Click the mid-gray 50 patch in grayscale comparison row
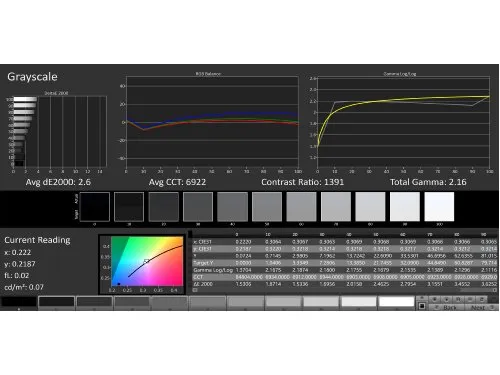500x375 pixels. coord(267,207)
